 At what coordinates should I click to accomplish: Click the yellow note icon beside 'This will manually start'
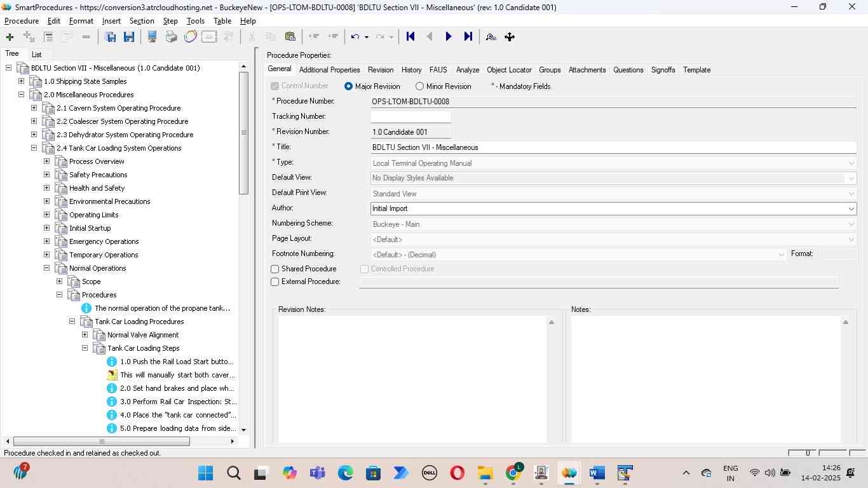112,375
